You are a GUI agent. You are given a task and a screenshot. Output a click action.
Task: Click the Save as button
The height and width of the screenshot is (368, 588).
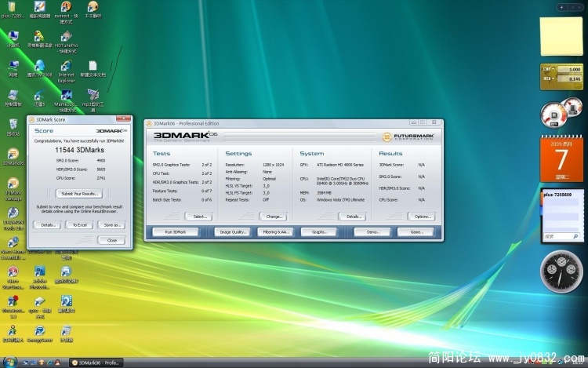[x=112, y=225]
